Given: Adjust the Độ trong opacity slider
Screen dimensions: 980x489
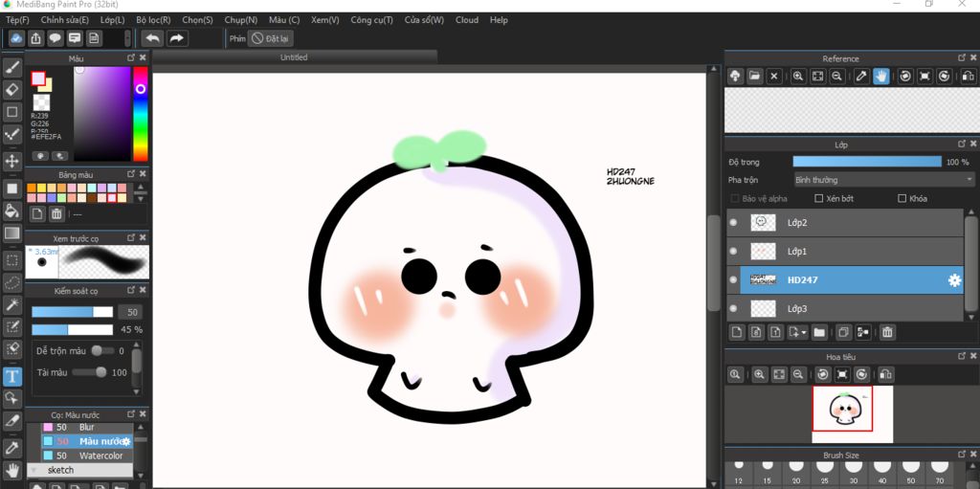Looking at the screenshot, I should point(867,162).
